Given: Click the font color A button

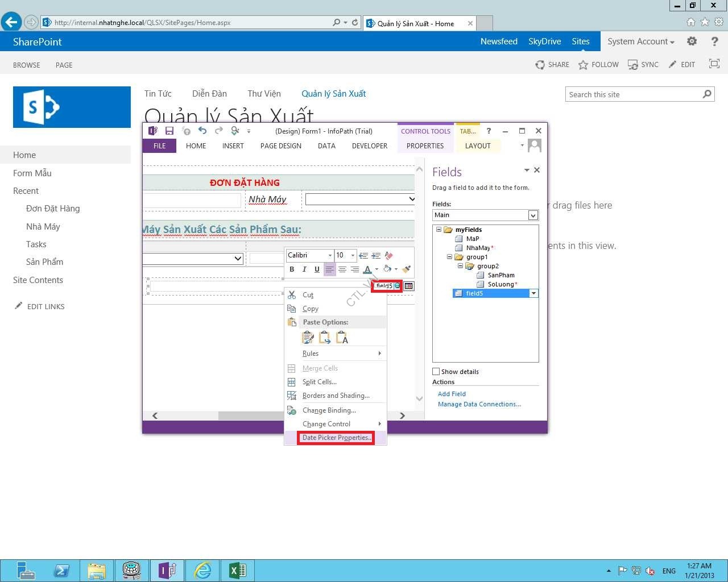Looking at the screenshot, I should tap(367, 269).
